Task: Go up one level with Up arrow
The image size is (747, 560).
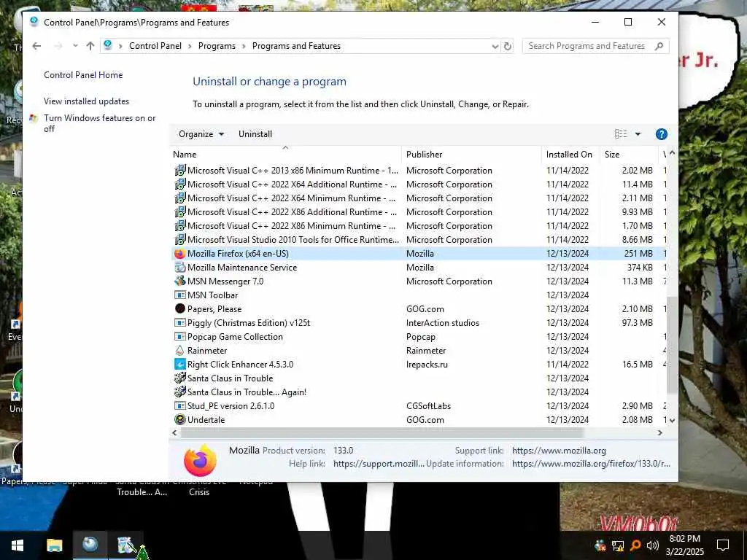Action: 90,46
